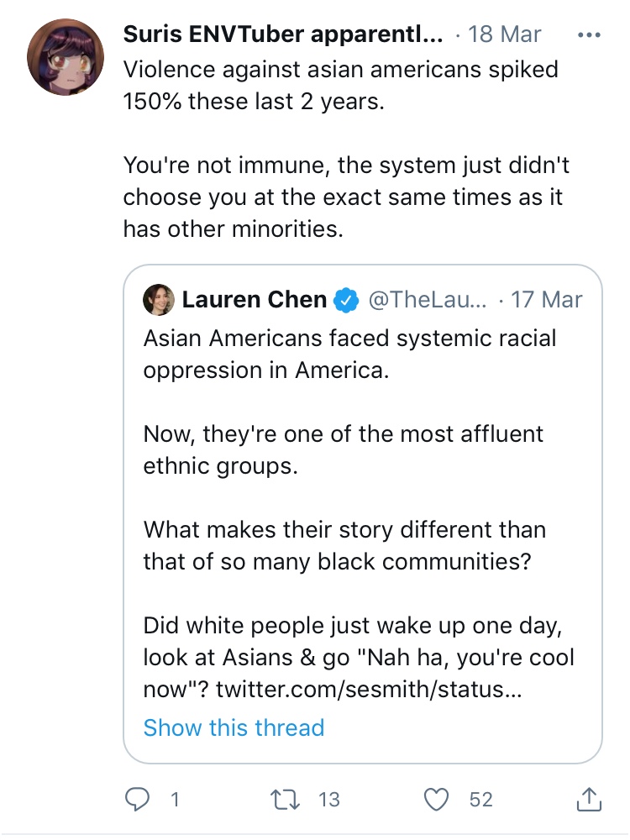Open Lauren Chen's small profile photo

(159, 300)
